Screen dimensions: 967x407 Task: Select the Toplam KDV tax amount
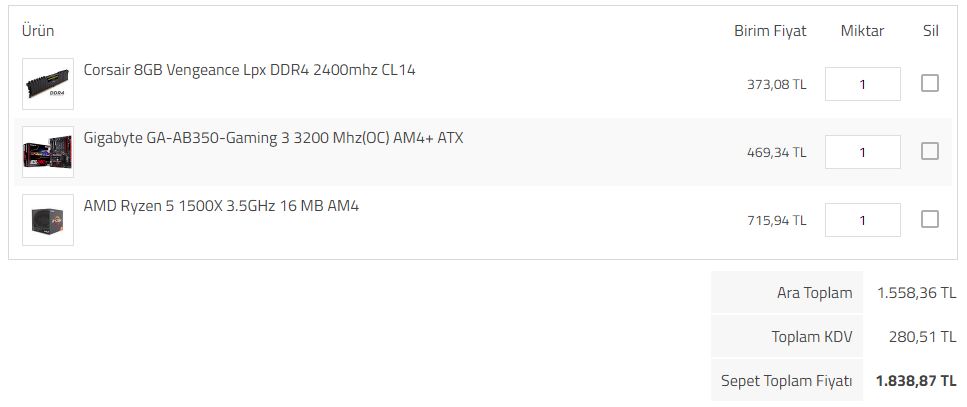(923, 337)
